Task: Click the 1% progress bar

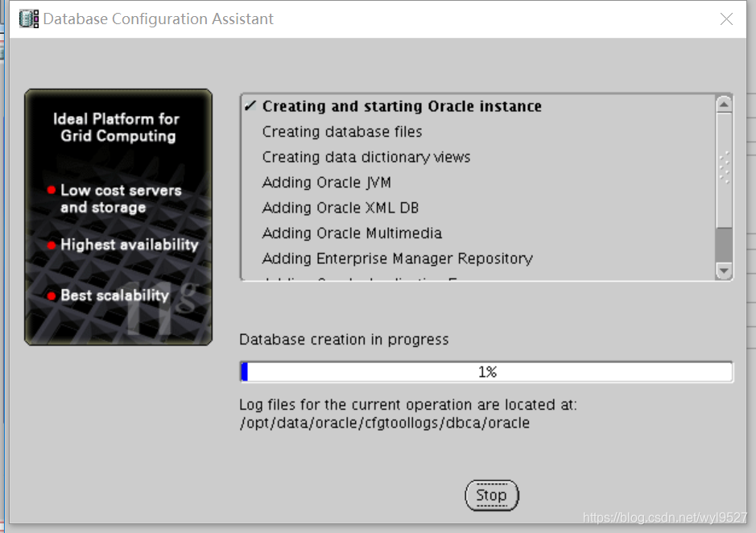Action: pyautogui.click(x=486, y=371)
